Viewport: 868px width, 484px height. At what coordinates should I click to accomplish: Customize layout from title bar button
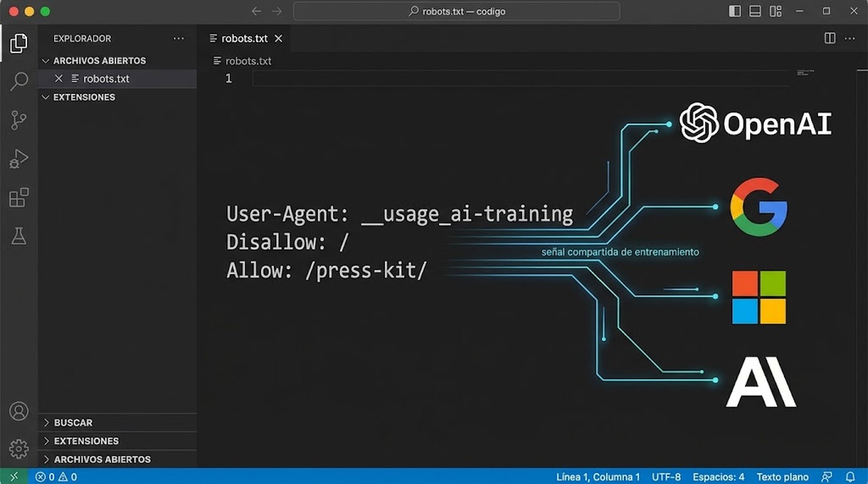point(776,11)
